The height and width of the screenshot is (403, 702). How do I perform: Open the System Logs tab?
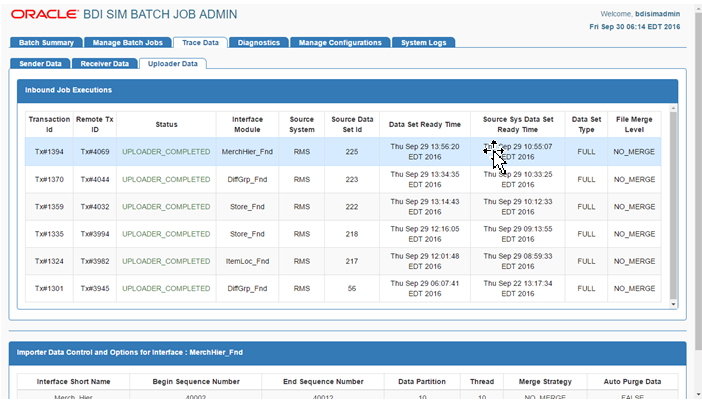[x=423, y=43]
